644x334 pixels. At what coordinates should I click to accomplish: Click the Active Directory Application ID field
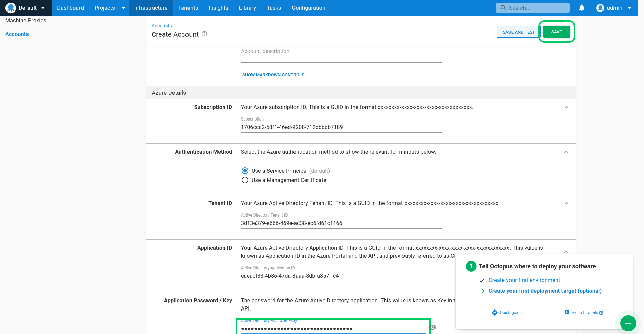[x=341, y=276]
